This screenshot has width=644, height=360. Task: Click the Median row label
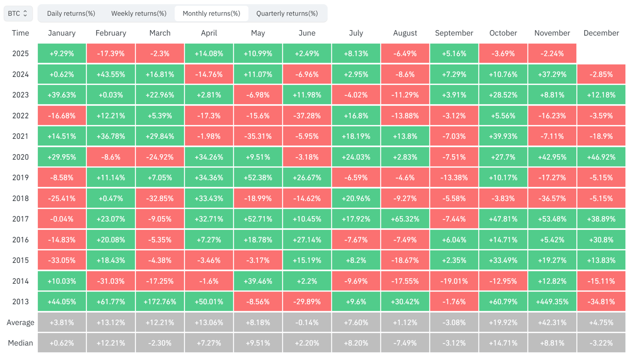point(20,343)
